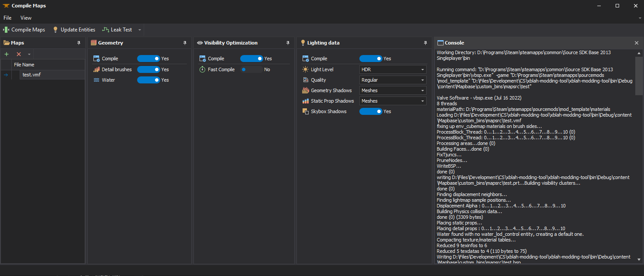
Task: Disable Skybox Shadows in Lighting data
Action: click(371, 111)
